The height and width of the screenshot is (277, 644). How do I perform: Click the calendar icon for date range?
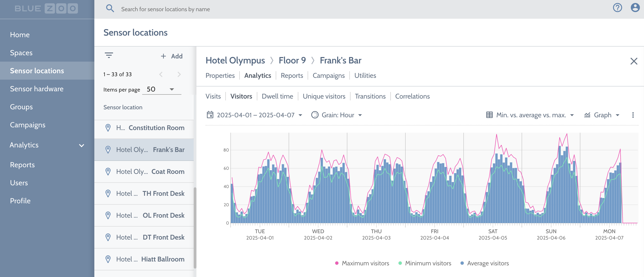pyautogui.click(x=210, y=115)
